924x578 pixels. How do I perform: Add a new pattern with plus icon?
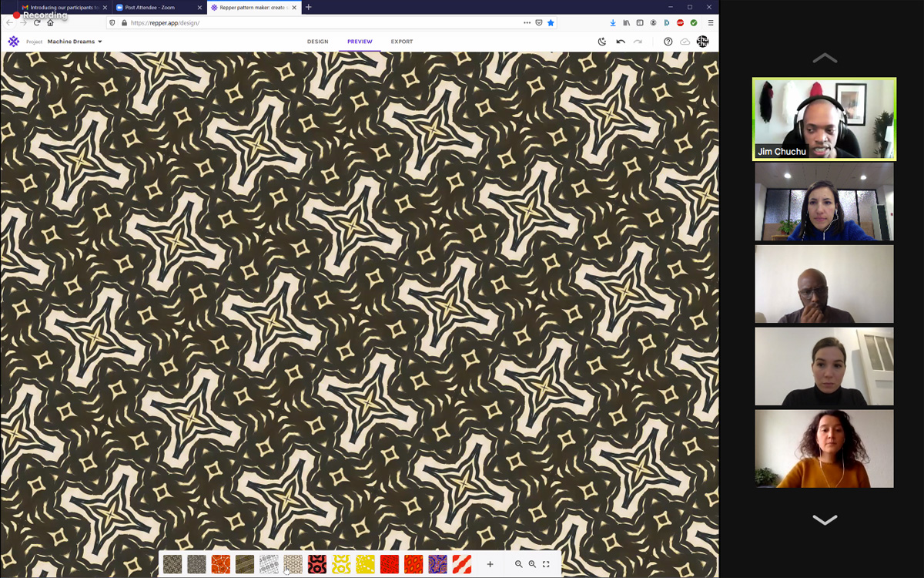tap(490, 564)
